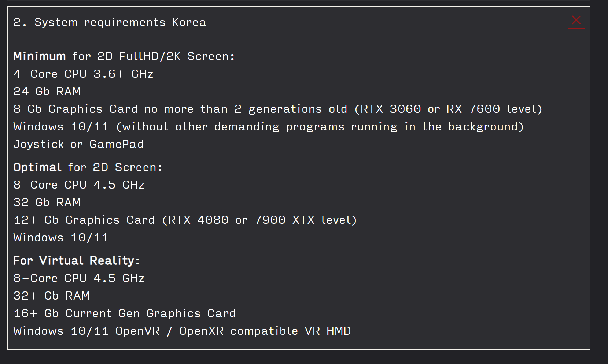Screen dimensions: 608x364
Task: Click the bold 'Minimum' heading
Action: coord(40,56)
